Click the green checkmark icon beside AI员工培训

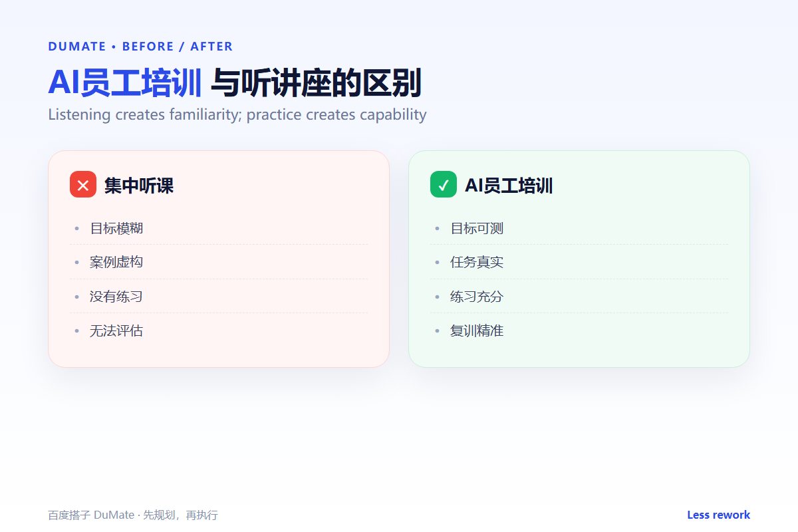click(x=444, y=184)
